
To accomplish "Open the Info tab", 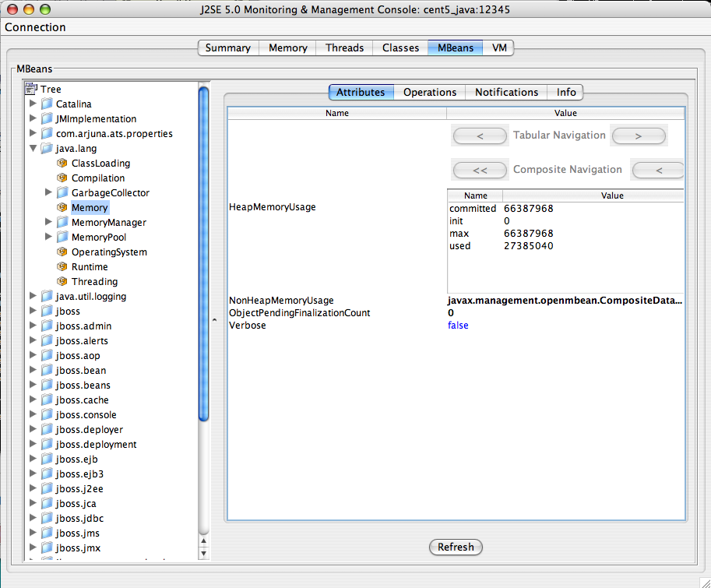I will click(566, 92).
